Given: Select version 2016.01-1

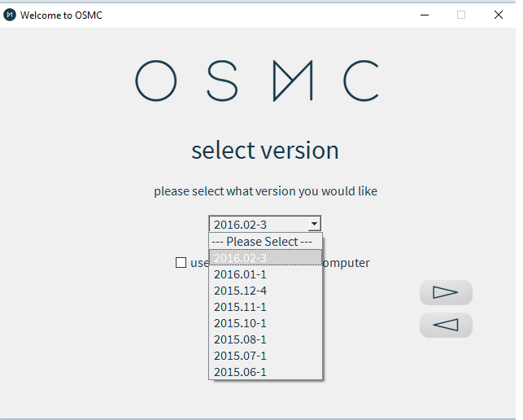Looking at the screenshot, I should coord(241,274).
